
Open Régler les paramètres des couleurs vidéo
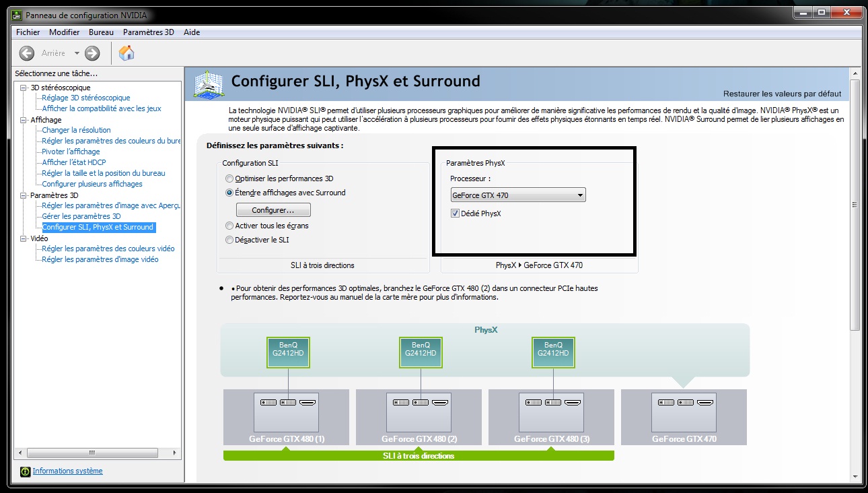coord(108,249)
